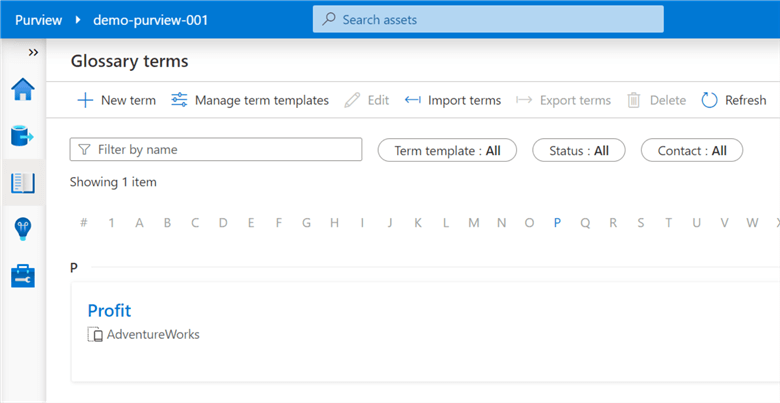Click New term in the toolbar
The height and width of the screenshot is (403, 780).
[x=116, y=100]
